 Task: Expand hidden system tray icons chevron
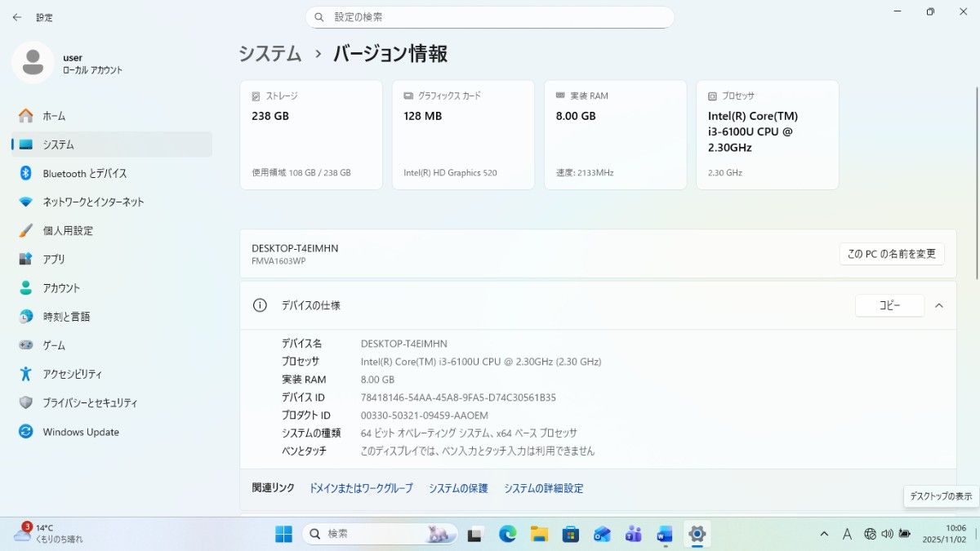825,534
